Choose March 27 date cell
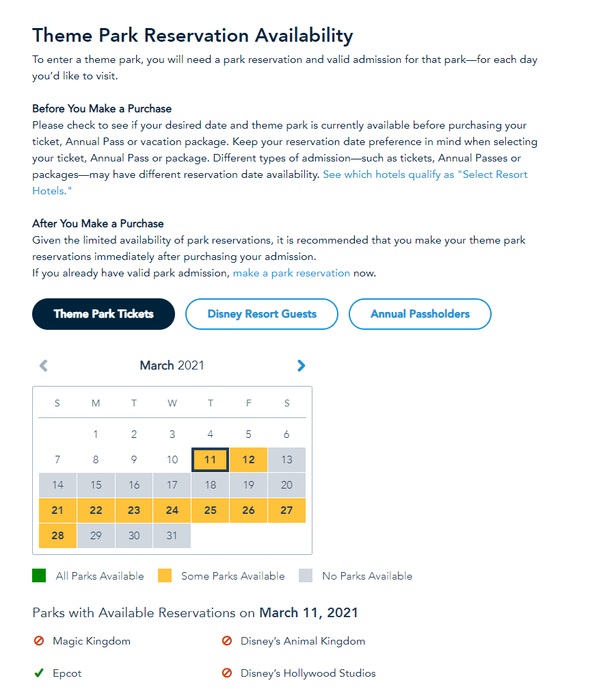Screen dimensions: 601x700 pos(286,510)
